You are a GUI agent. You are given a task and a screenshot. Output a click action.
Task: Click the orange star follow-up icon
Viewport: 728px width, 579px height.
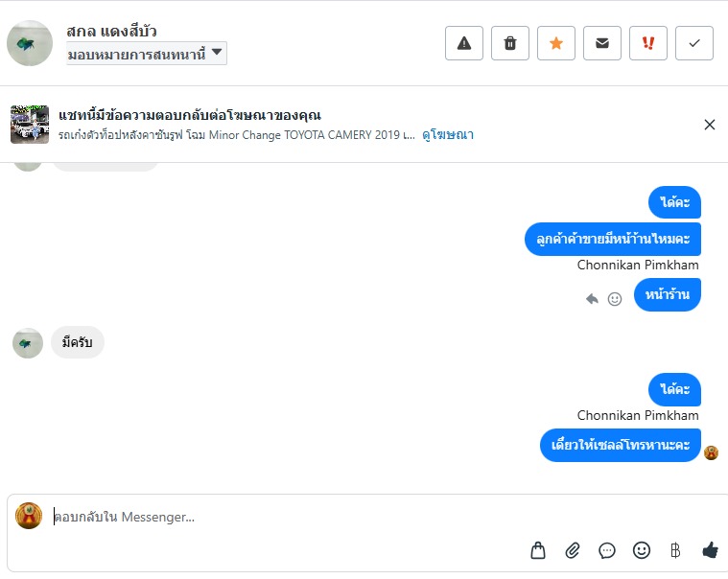556,43
